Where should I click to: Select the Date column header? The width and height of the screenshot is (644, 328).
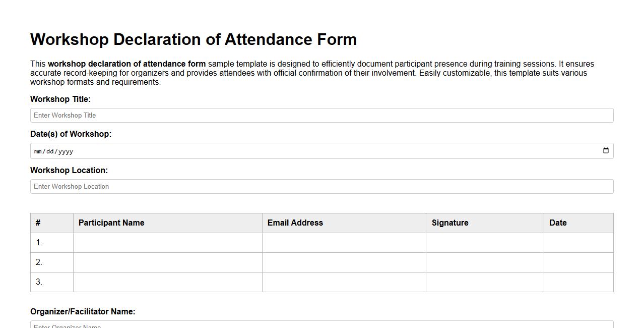558,223
